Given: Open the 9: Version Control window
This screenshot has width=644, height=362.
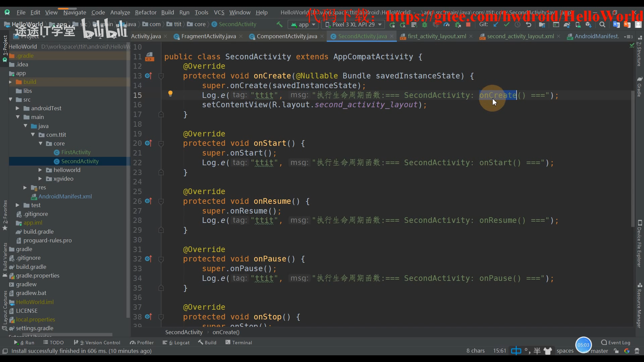Looking at the screenshot, I should (97, 343).
